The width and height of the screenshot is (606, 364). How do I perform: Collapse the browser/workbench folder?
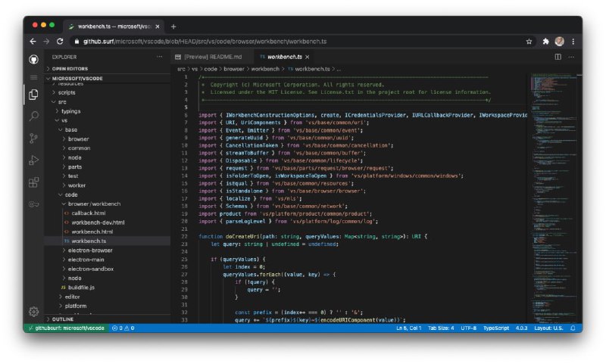click(x=108, y=204)
